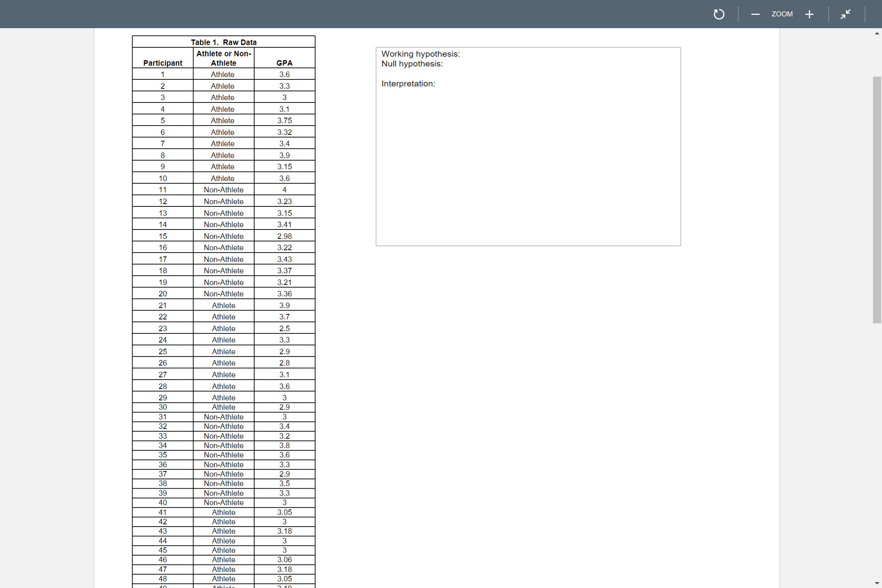Zoom in using the plus icon
This screenshot has height=588, width=882.
click(x=809, y=14)
